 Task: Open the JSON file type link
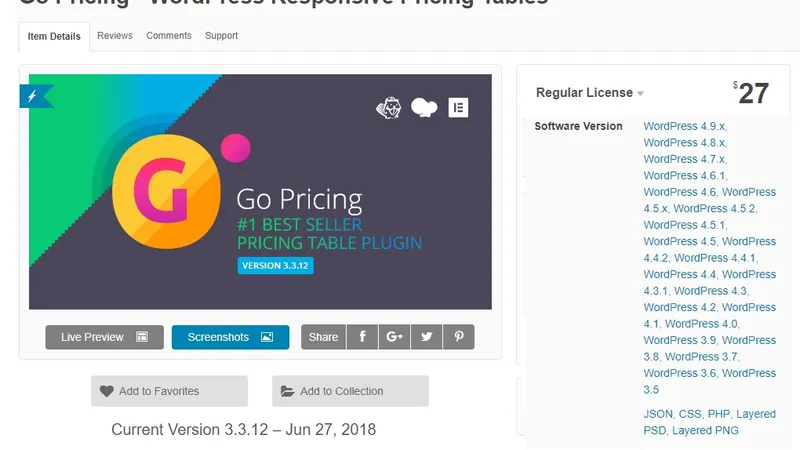coord(658,414)
